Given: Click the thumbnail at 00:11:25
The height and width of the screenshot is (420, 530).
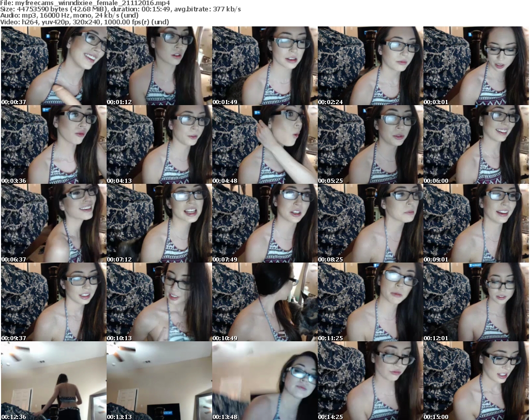Looking at the screenshot, I should 371,301.
